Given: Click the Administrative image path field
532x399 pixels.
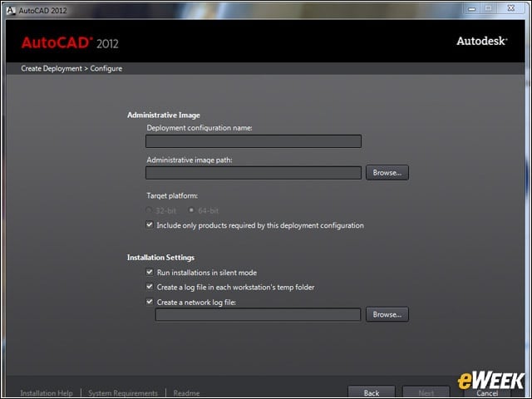Looking at the screenshot, I should 254,173.
